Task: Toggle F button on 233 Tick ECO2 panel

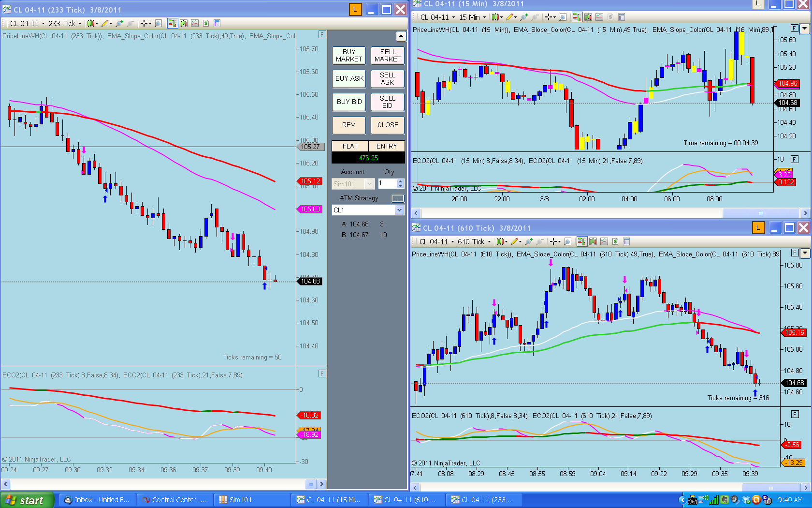Action: tap(322, 374)
